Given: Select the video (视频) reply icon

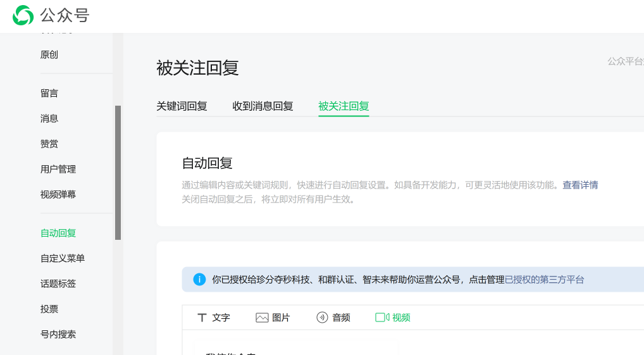Looking at the screenshot, I should pyautogui.click(x=382, y=318).
